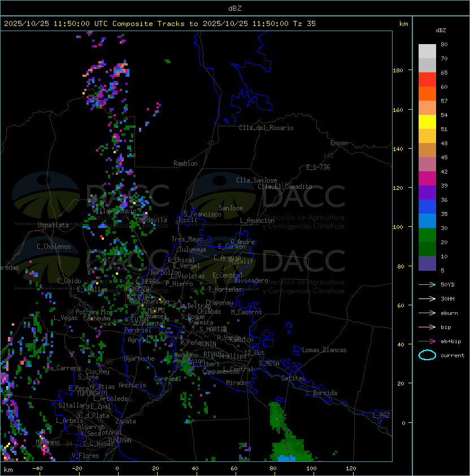Click the cyan 50YD arrow in the legend
Viewport: 470px width, 476px height.
tap(427, 284)
